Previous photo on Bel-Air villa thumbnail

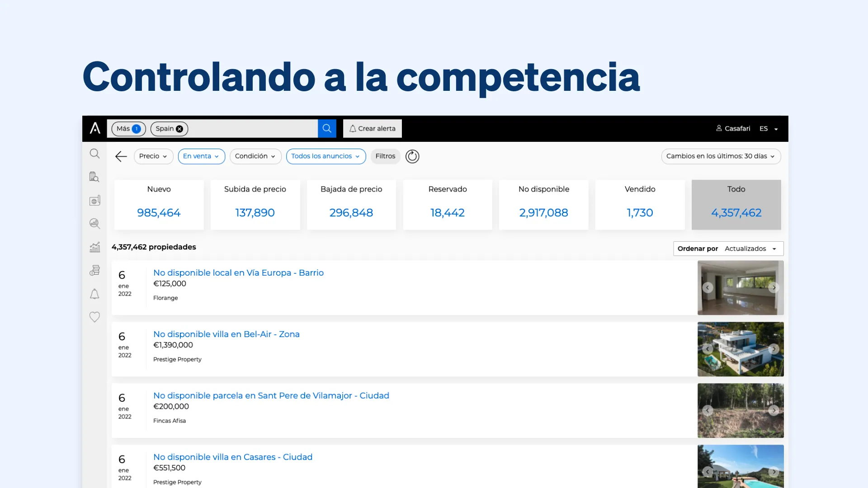coord(708,349)
